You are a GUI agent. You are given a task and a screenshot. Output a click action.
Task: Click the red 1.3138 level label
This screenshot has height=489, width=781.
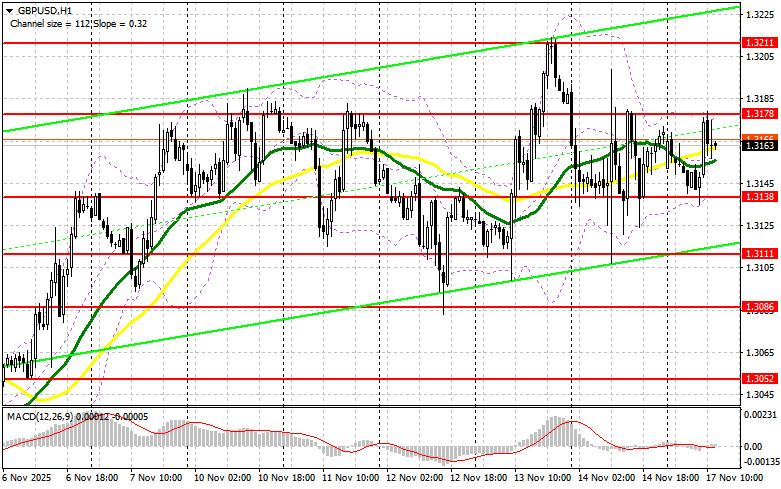[x=757, y=198]
